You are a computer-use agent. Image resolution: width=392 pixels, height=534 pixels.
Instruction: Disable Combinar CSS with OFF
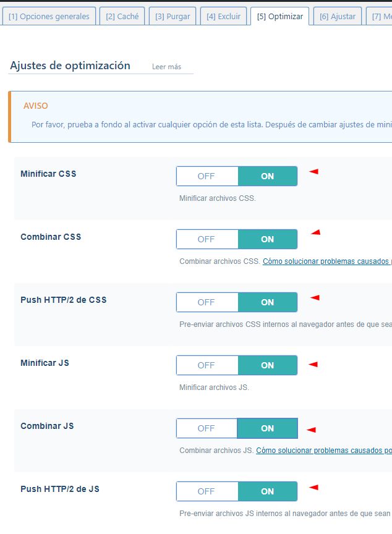click(x=207, y=239)
